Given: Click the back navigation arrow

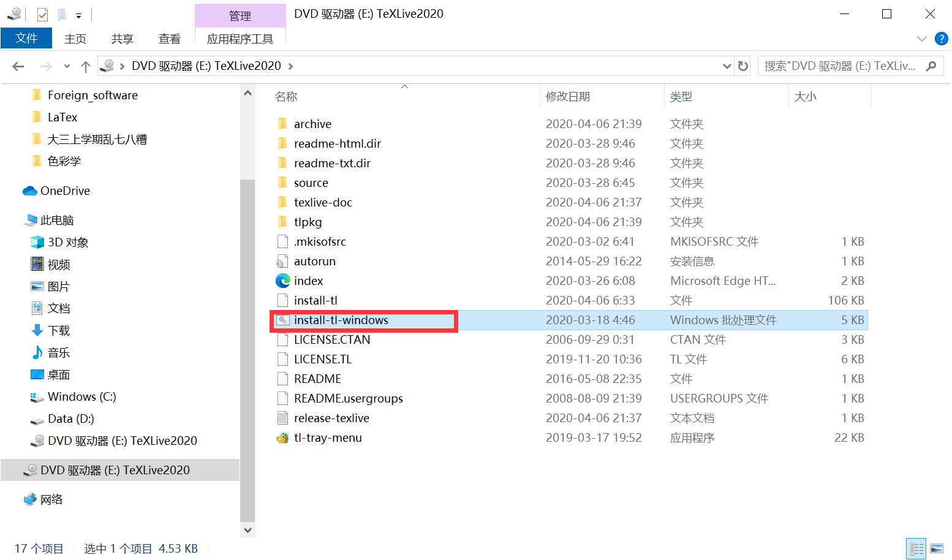Looking at the screenshot, I should (x=18, y=66).
